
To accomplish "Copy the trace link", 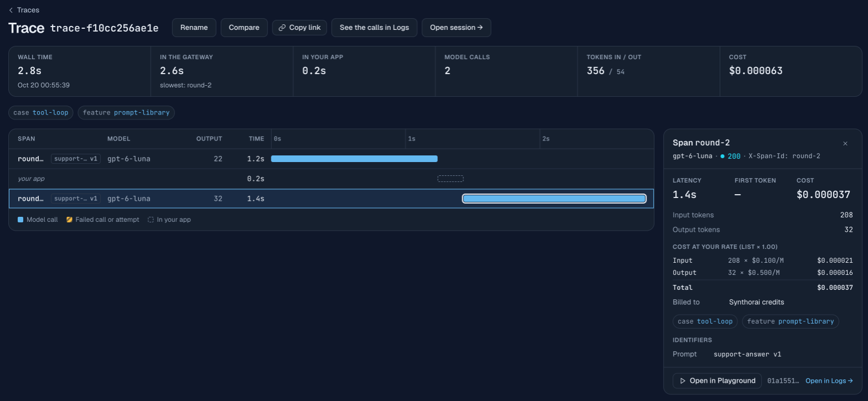I will [x=299, y=28].
